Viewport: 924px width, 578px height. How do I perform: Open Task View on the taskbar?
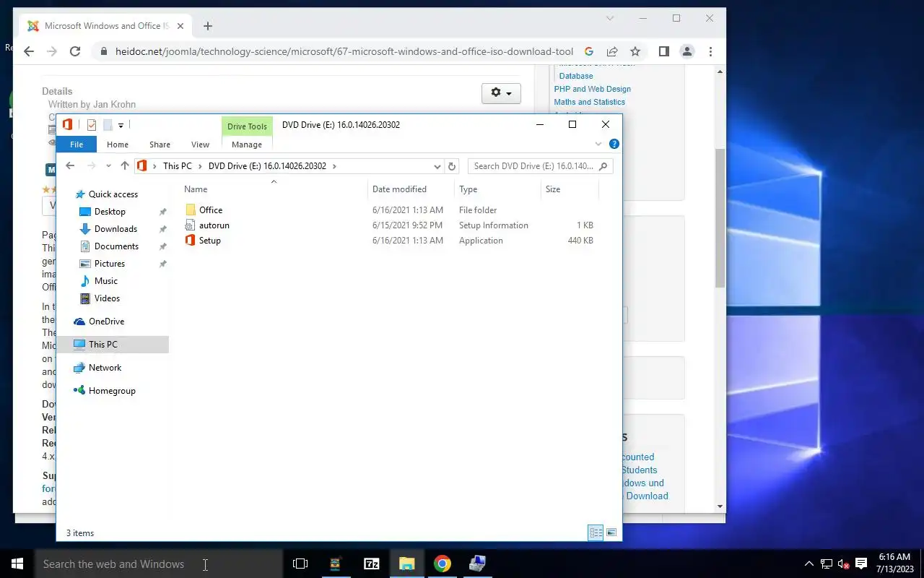(x=300, y=564)
